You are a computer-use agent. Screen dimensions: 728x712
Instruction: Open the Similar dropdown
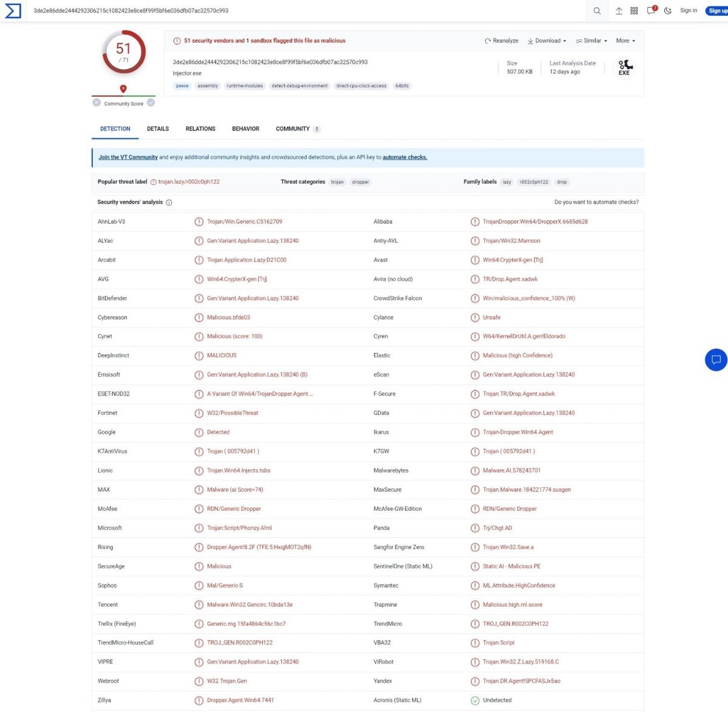point(591,41)
